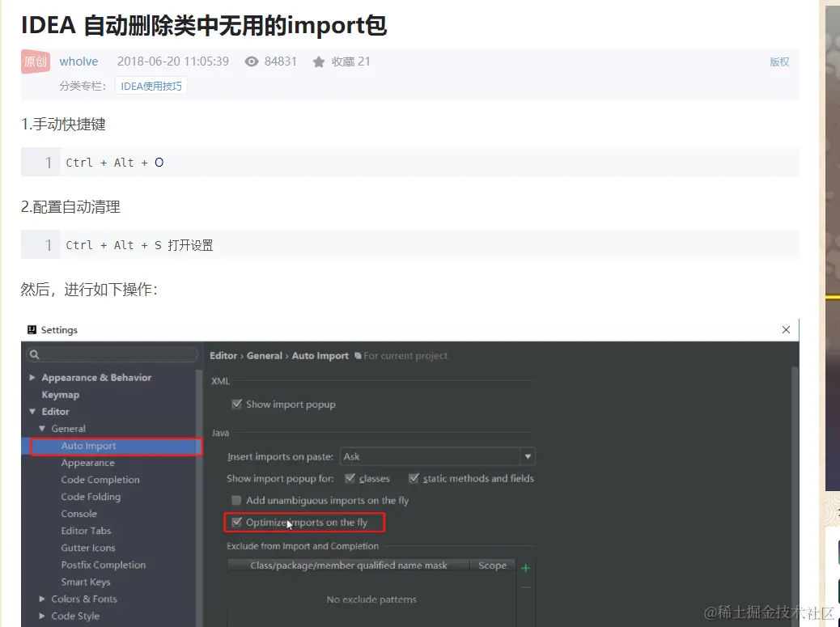
Task: Click the eye view count icon
Action: (x=251, y=61)
